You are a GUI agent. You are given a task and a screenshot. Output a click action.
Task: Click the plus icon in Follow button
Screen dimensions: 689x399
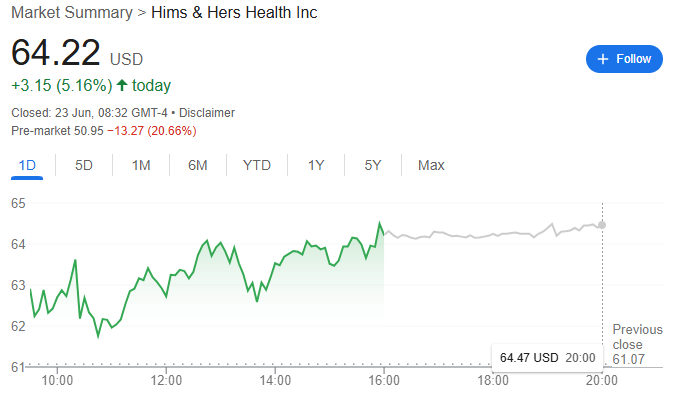(x=603, y=59)
